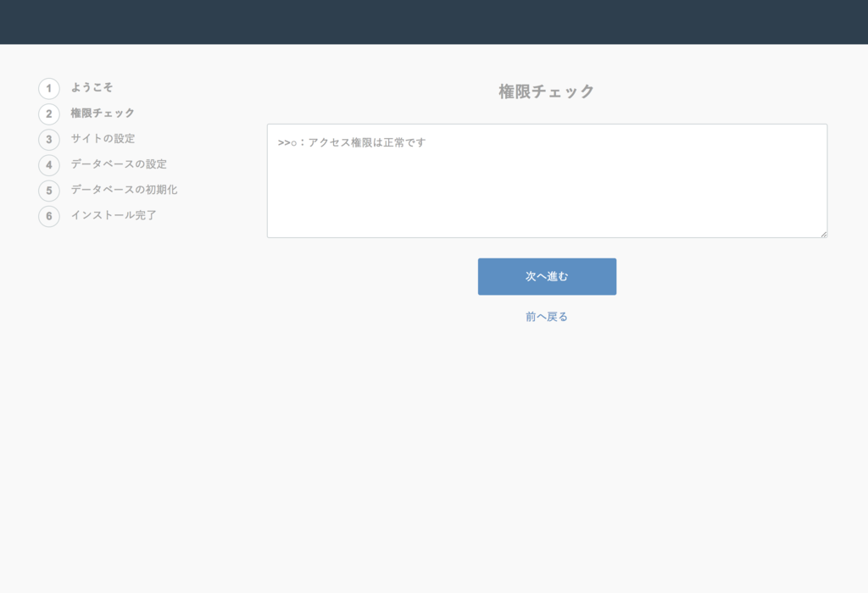Viewport: 868px width, 593px height.
Task: Click the サイトの設定 step label
Action: (x=103, y=138)
